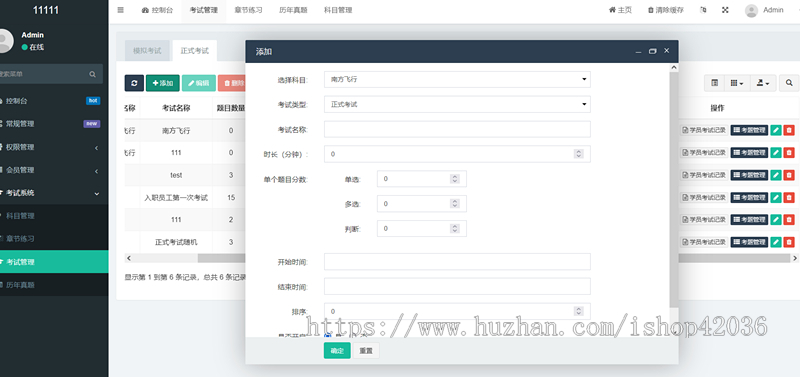Click the edit pencil in 正式考试随机 row
Screen dimensions: 800x377
[x=776, y=242]
